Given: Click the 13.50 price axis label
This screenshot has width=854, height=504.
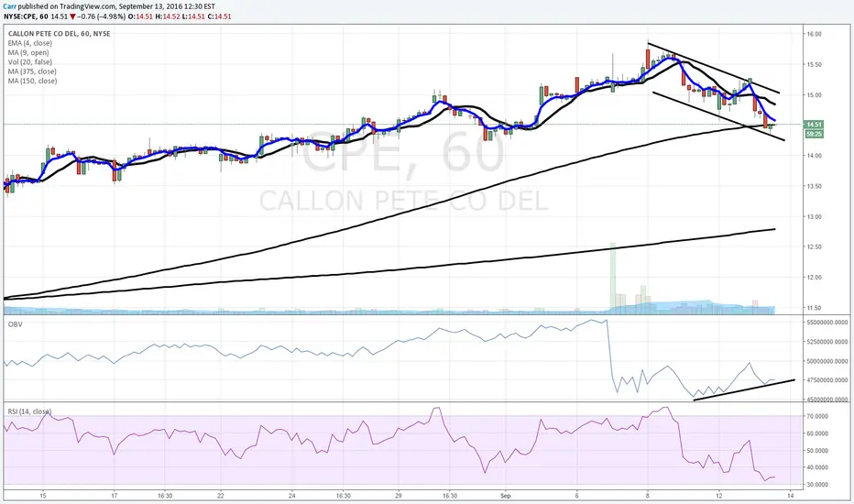Looking at the screenshot, I should [814, 186].
